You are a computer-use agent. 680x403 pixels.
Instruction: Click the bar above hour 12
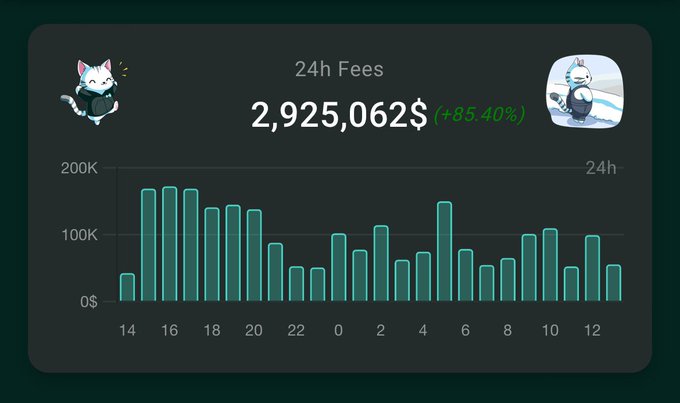pyautogui.click(x=592, y=268)
